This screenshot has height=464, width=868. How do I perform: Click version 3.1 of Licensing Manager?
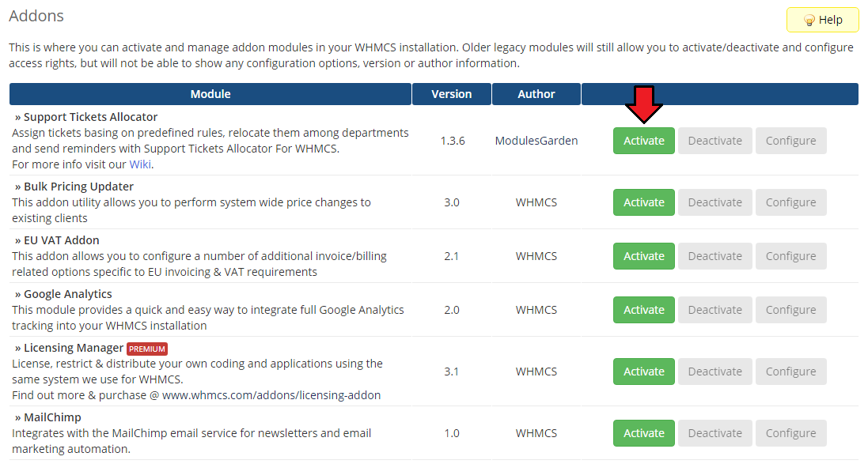452,372
